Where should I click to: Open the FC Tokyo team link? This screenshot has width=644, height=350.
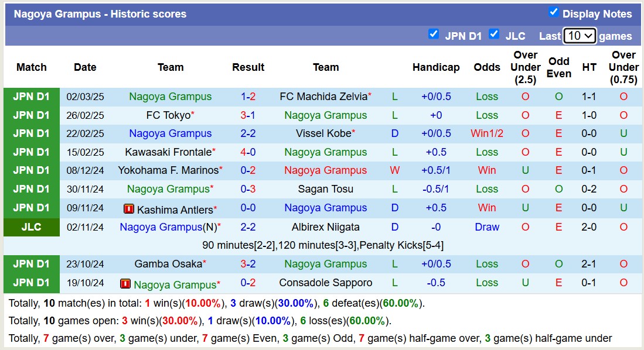[168, 115]
